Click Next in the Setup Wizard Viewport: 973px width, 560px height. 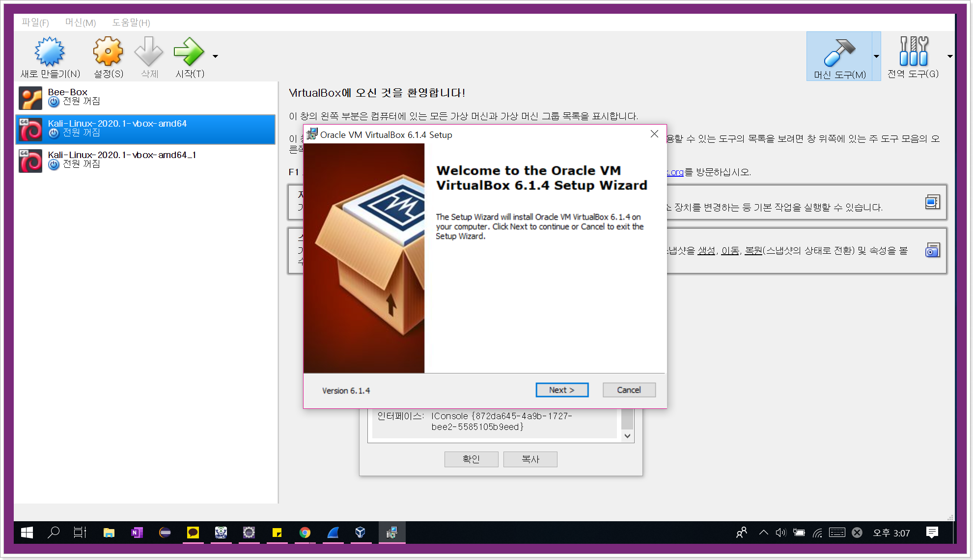(x=561, y=390)
